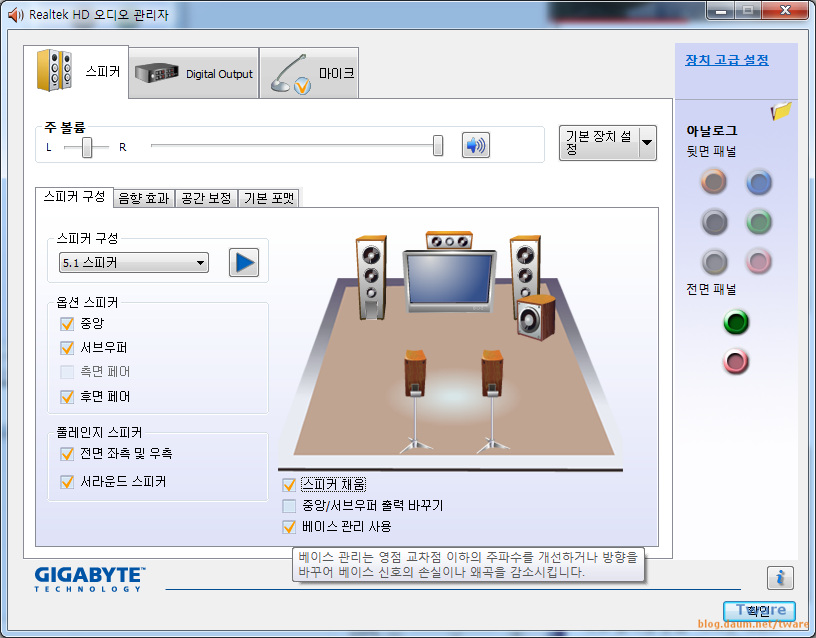816x638 pixels.
Task: Toggle the 후면 페어 checkbox
Action: point(67,397)
